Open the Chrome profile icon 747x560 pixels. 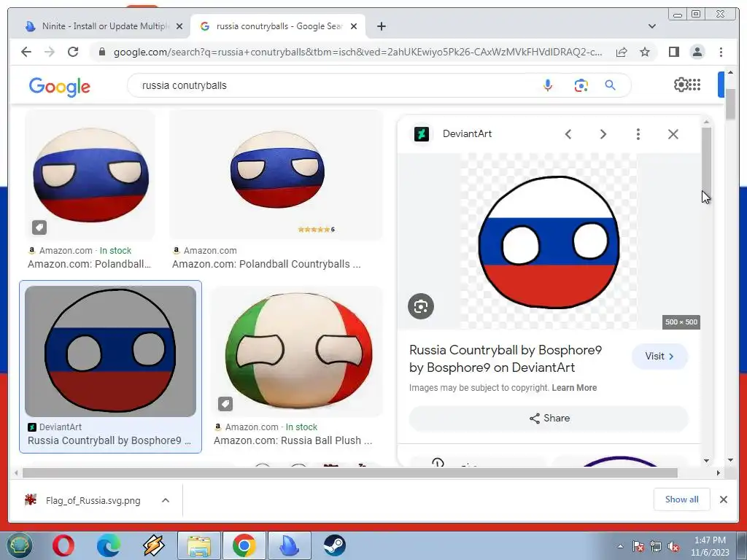pyautogui.click(x=697, y=52)
